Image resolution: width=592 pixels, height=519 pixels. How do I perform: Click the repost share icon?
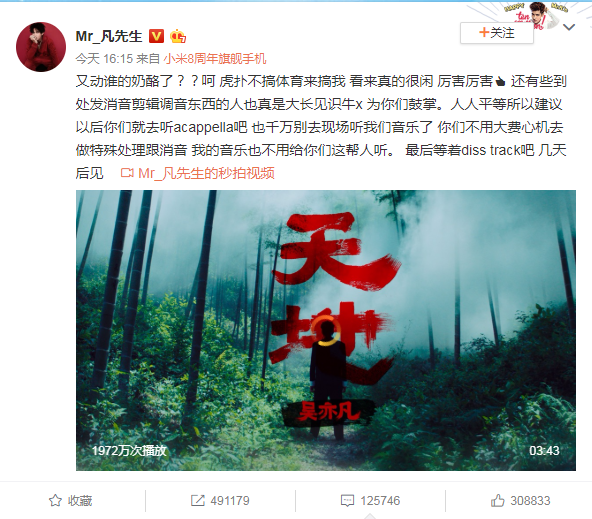pyautogui.click(x=197, y=501)
